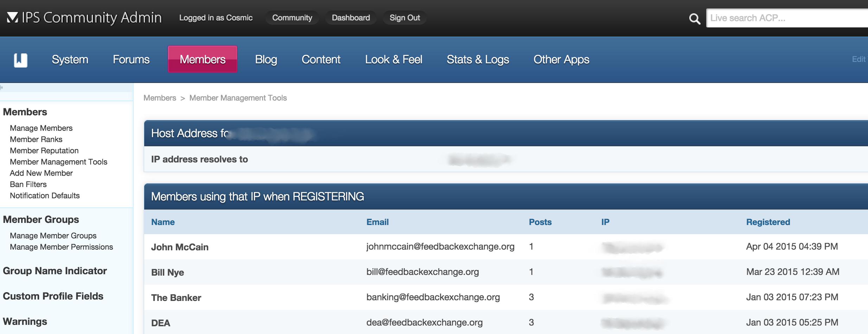Click Member Management Tools breadcrumb

point(238,98)
